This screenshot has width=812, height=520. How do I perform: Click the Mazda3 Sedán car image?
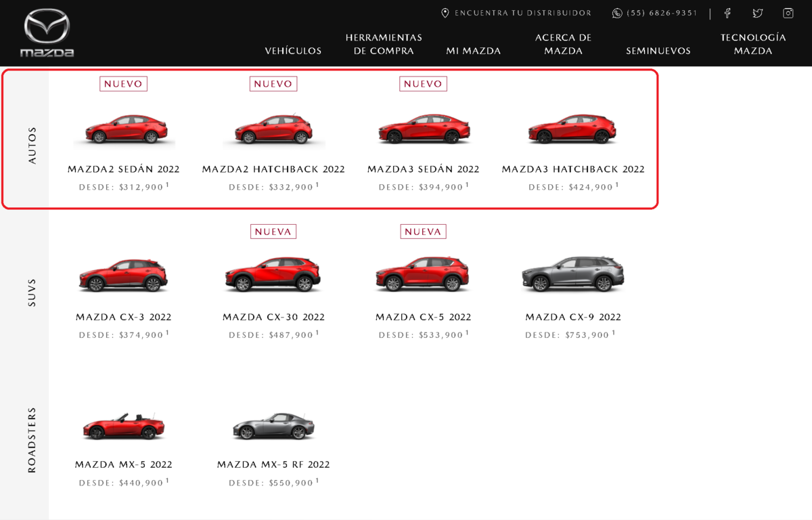[x=424, y=129]
